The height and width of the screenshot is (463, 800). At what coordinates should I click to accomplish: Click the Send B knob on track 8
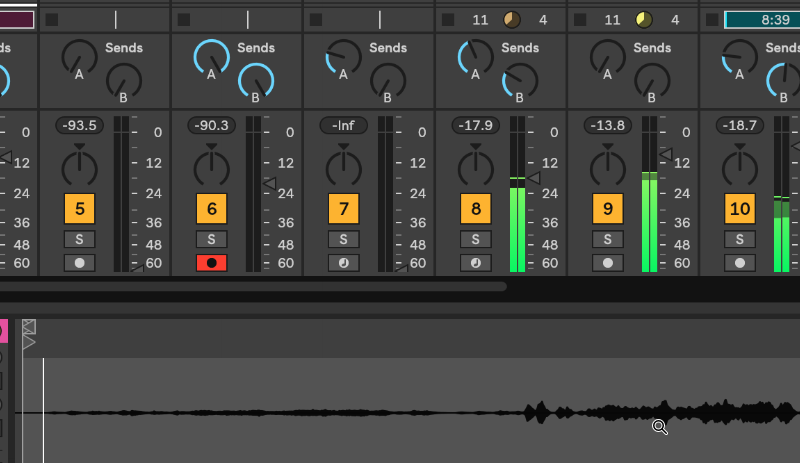[x=519, y=82]
